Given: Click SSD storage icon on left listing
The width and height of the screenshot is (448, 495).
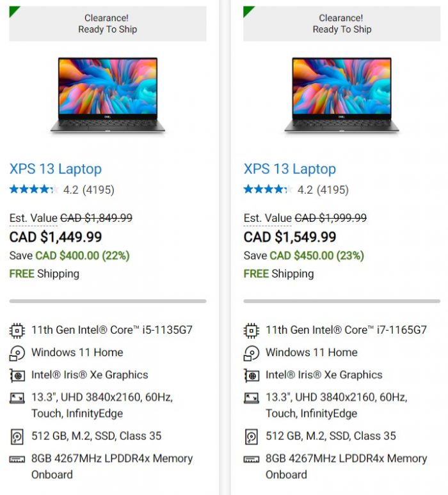Looking at the screenshot, I should pos(17,437).
